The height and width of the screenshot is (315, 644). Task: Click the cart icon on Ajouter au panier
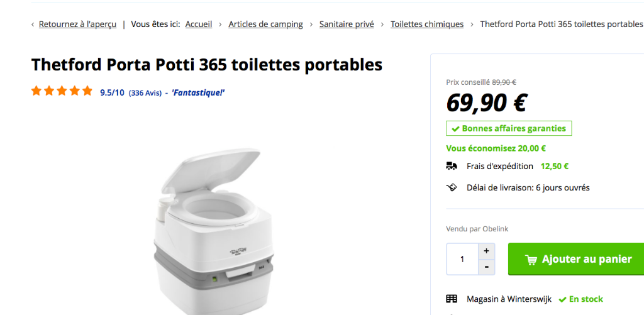[531, 260]
